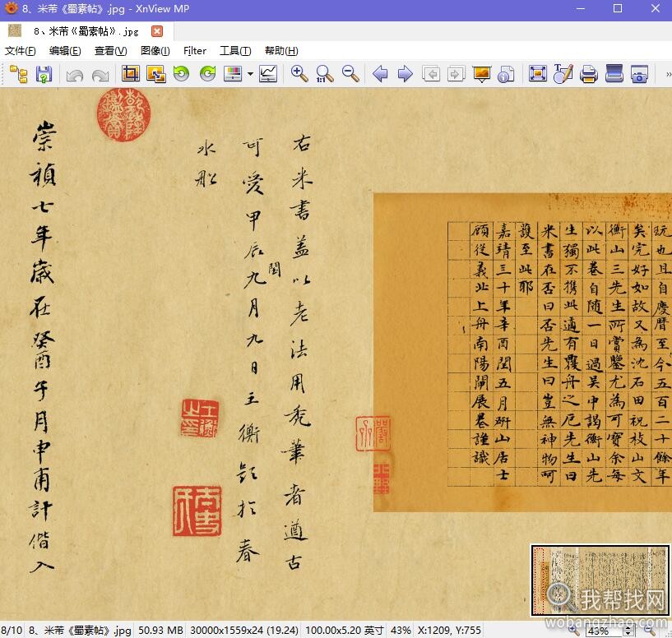Image resolution: width=672 pixels, height=638 pixels.
Task: Go to next image with right arrow
Action: (x=405, y=74)
